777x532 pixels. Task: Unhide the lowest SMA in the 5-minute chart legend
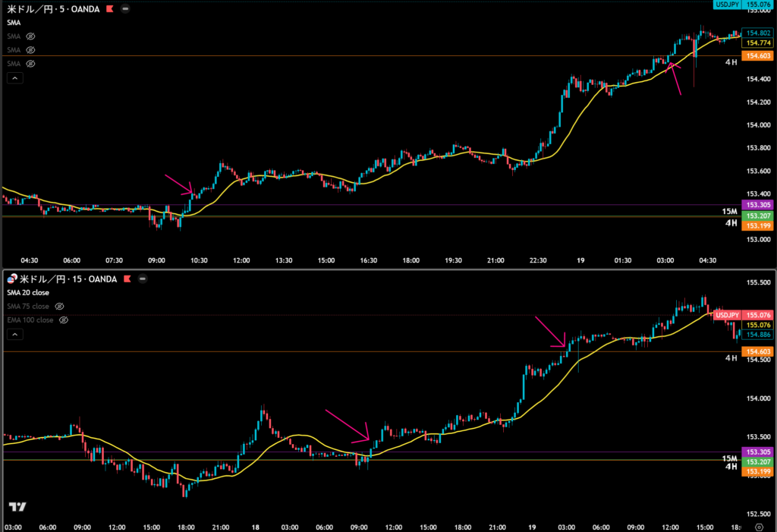(31, 64)
